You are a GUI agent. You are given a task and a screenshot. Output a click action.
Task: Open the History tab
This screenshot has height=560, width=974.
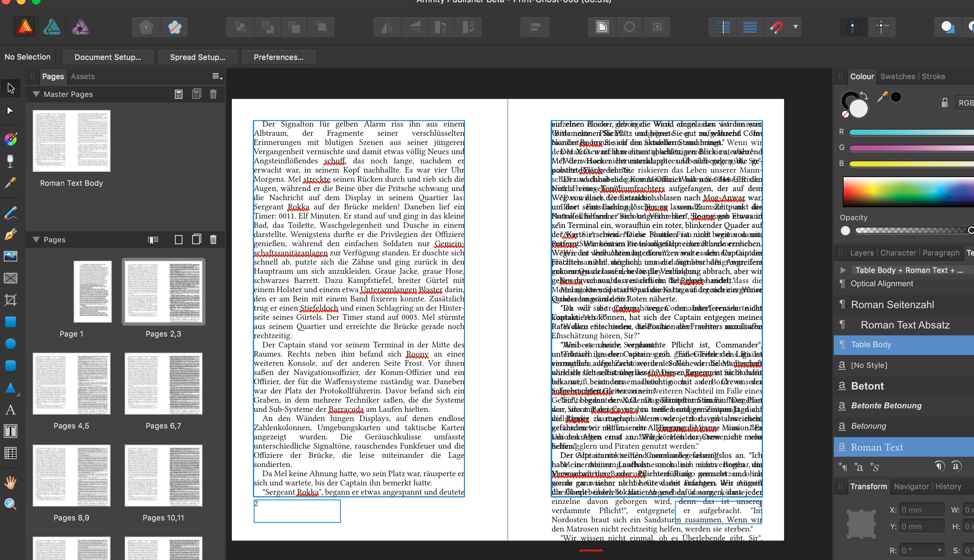[x=948, y=487]
